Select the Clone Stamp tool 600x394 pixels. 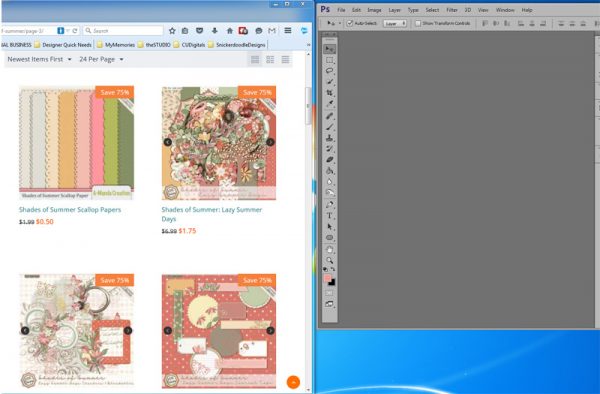(x=329, y=138)
